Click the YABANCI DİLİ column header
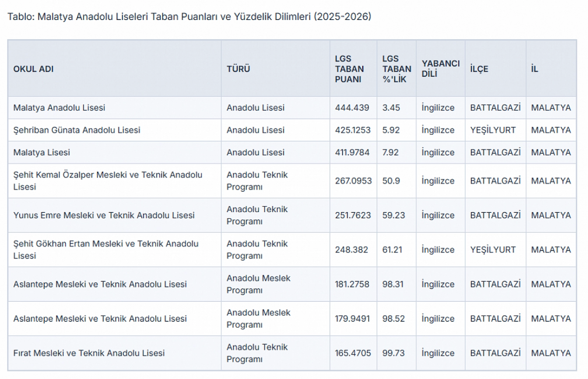 click(x=440, y=69)
